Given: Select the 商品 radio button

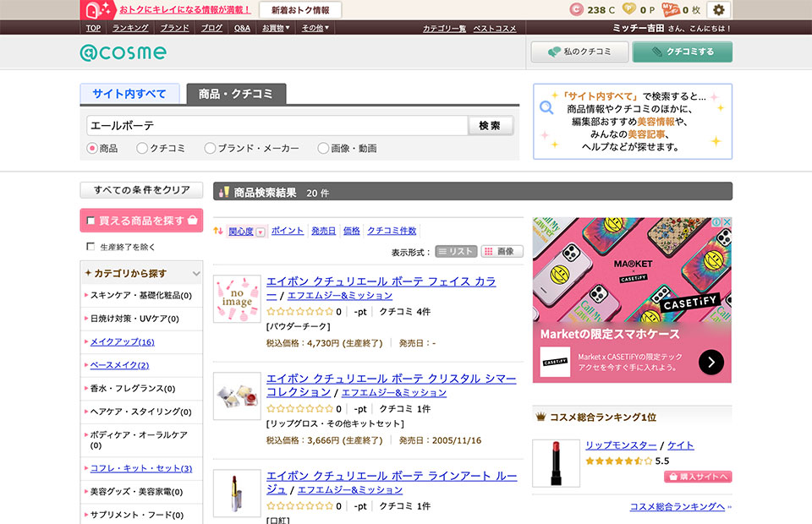Looking at the screenshot, I should point(92,149).
